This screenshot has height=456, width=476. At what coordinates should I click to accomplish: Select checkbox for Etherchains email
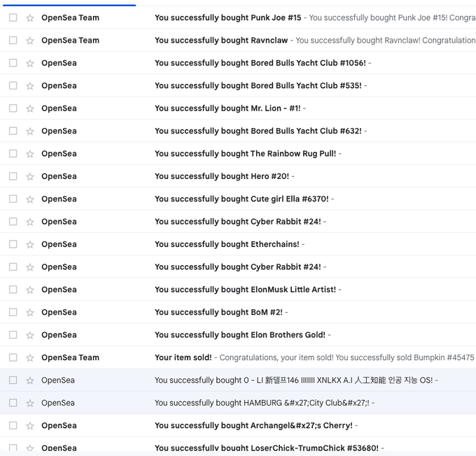point(13,244)
